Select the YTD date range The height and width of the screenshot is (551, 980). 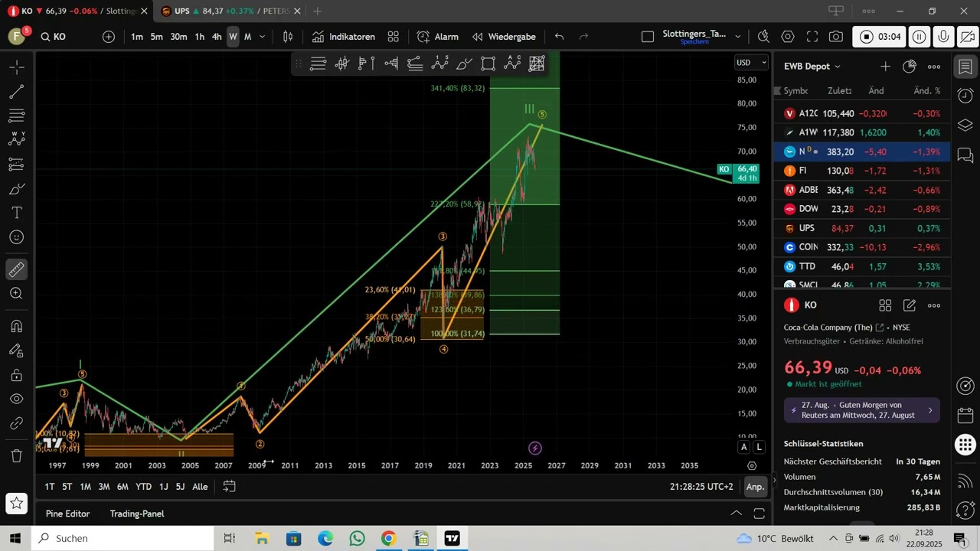coord(143,487)
